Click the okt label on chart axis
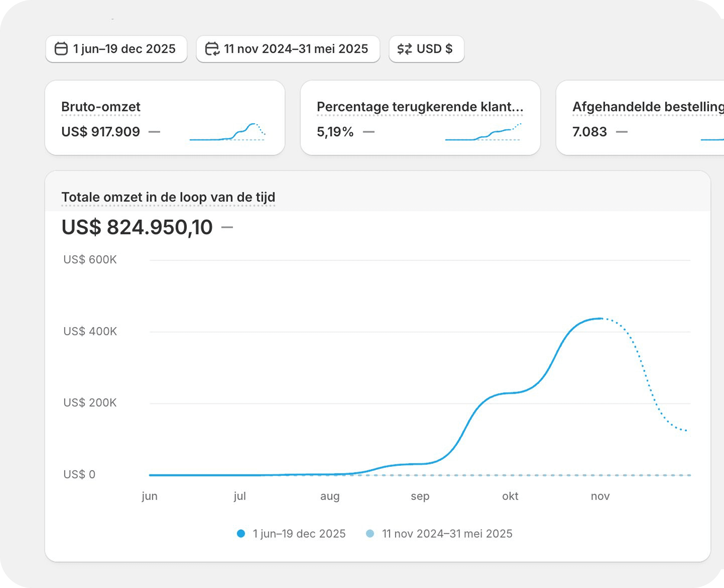The width and height of the screenshot is (724, 588). [x=510, y=496]
